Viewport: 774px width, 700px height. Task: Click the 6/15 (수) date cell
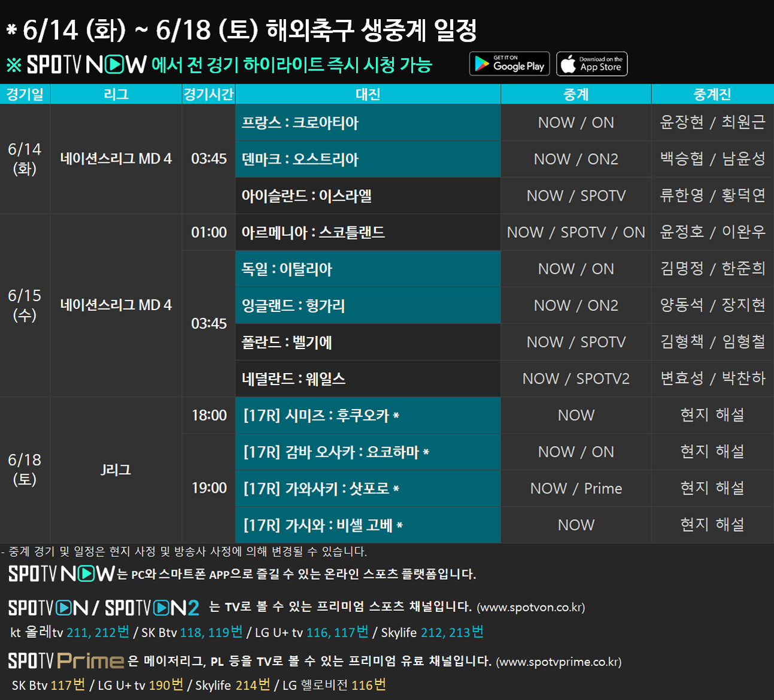click(25, 305)
